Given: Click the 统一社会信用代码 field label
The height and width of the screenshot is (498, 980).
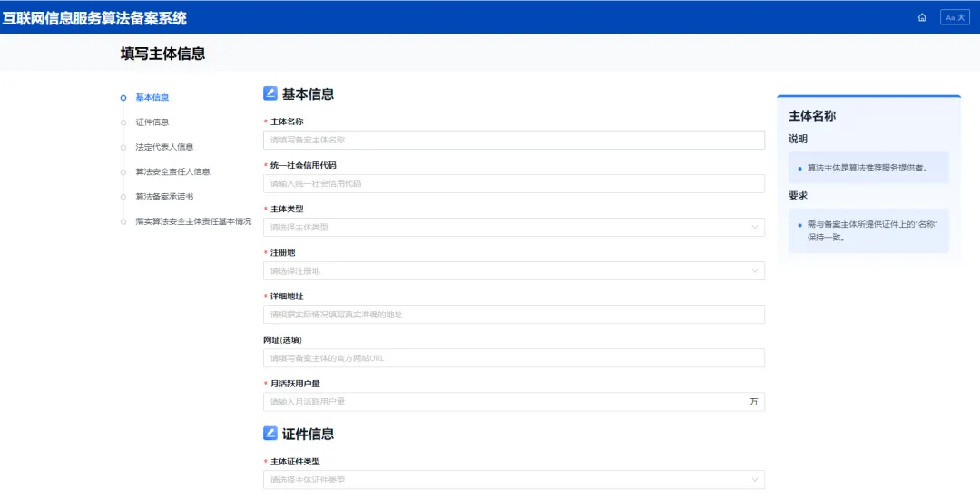Looking at the screenshot, I should (x=303, y=166).
